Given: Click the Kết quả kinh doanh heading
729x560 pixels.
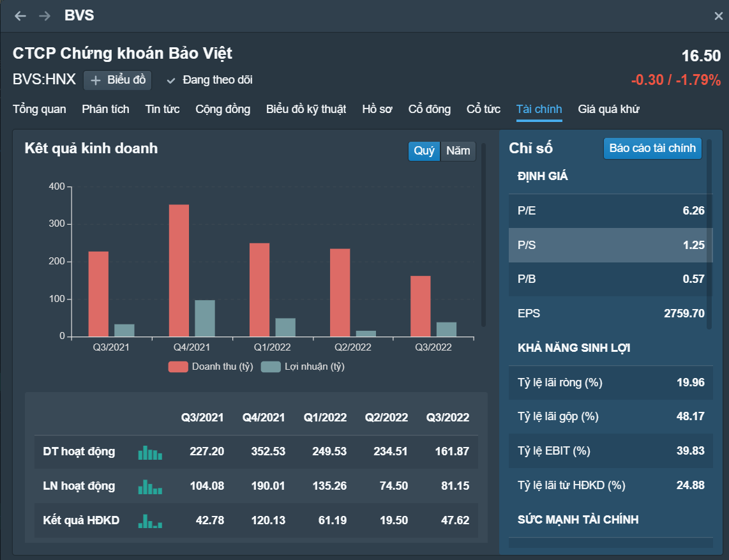Looking at the screenshot, I should point(91,148).
